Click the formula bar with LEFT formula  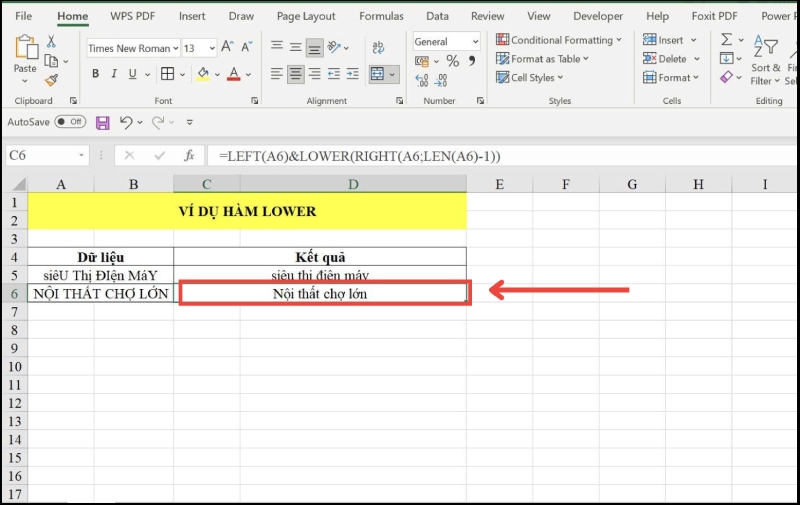[503, 156]
